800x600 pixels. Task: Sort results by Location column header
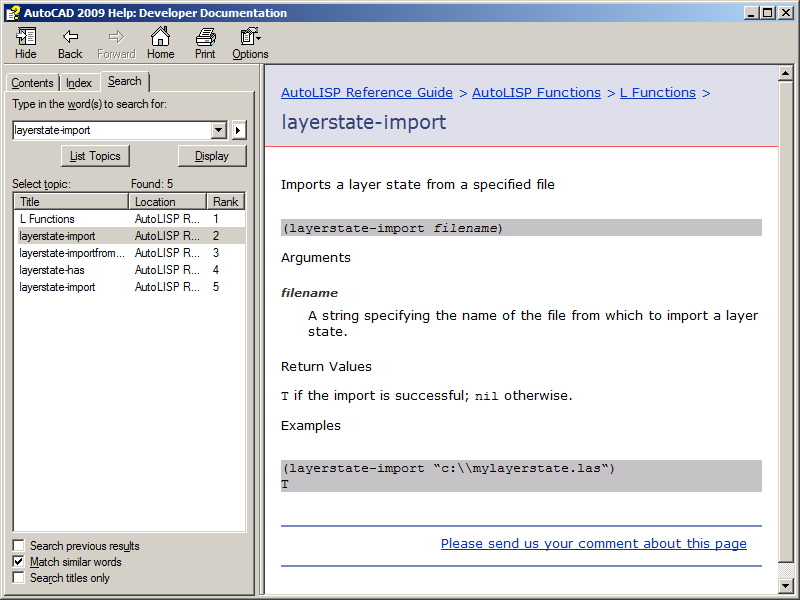[x=167, y=202]
